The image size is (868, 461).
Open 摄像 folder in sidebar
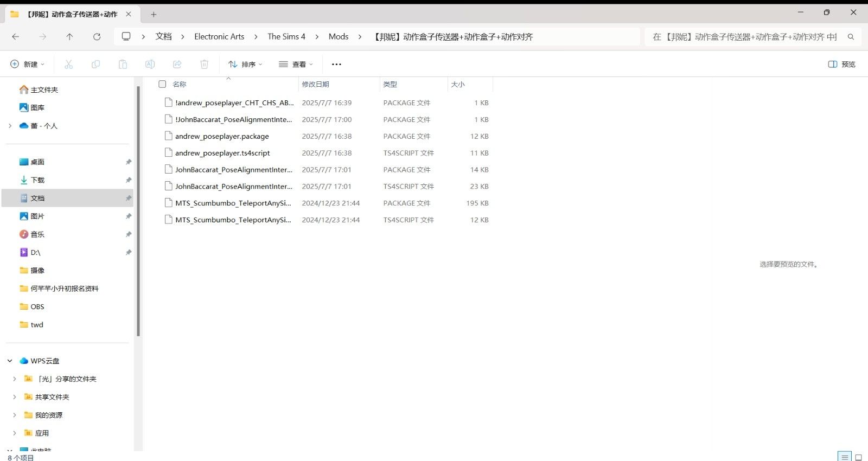click(32, 270)
